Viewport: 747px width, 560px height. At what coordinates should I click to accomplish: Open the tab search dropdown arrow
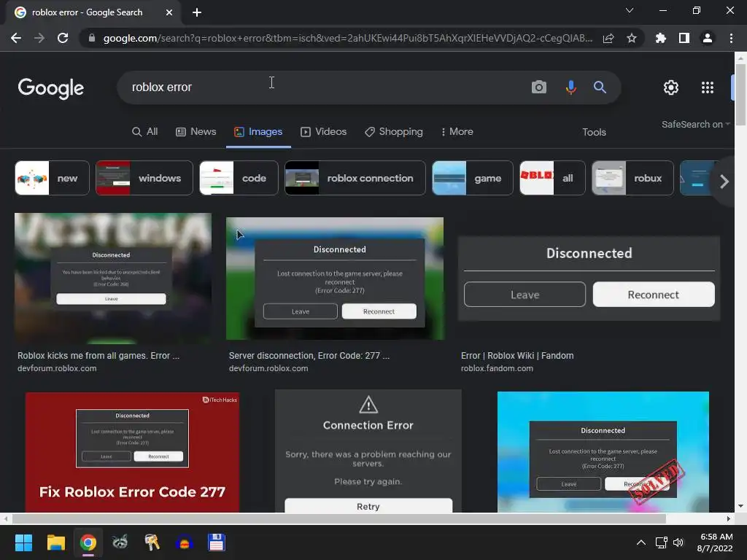630,10
